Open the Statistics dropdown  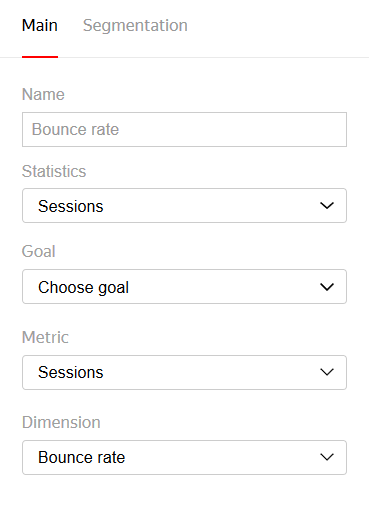point(184,206)
